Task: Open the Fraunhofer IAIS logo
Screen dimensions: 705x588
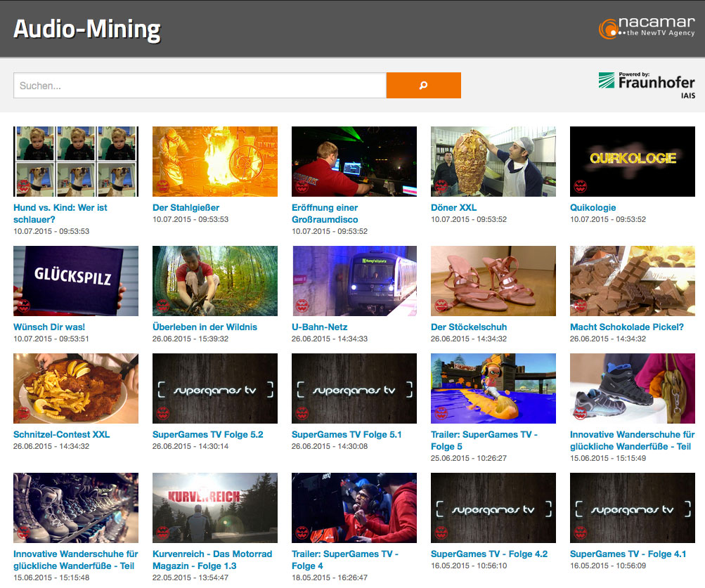Action: tap(647, 86)
